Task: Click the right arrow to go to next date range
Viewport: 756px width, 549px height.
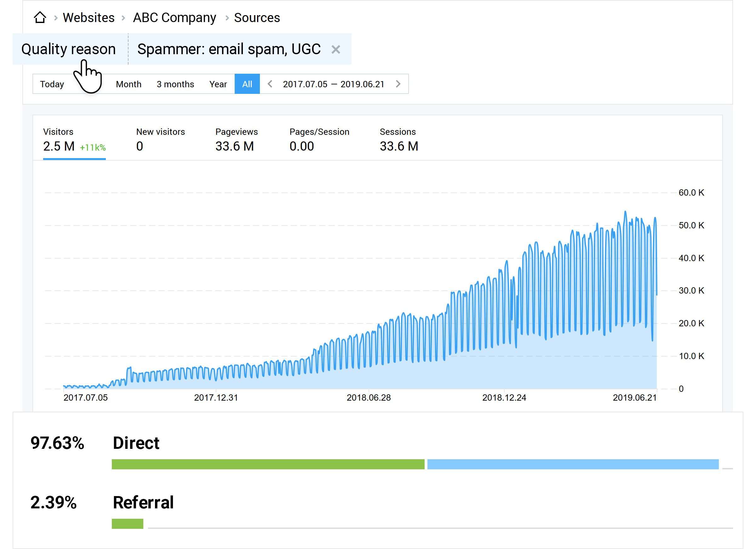Action: pos(399,84)
